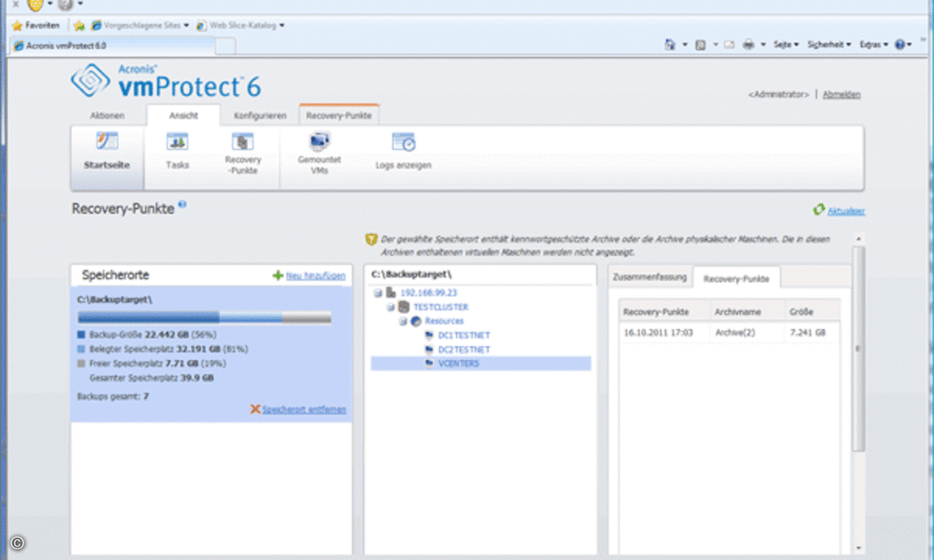
Task: Switch to the Ansicht tab
Action: (184, 115)
